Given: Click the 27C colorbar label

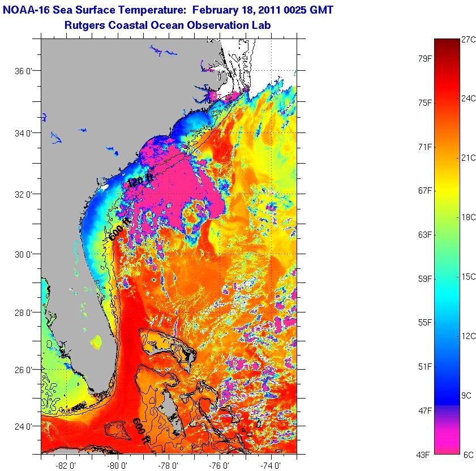Looking at the screenshot, I should [469, 40].
